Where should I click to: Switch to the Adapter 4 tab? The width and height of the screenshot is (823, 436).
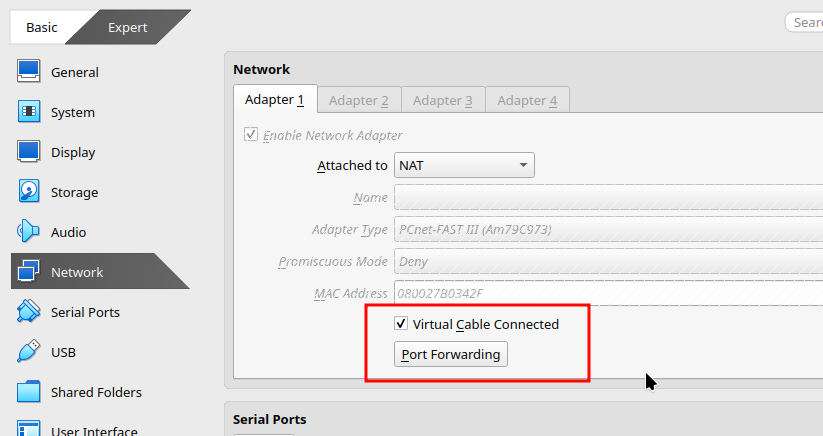tap(527, 100)
